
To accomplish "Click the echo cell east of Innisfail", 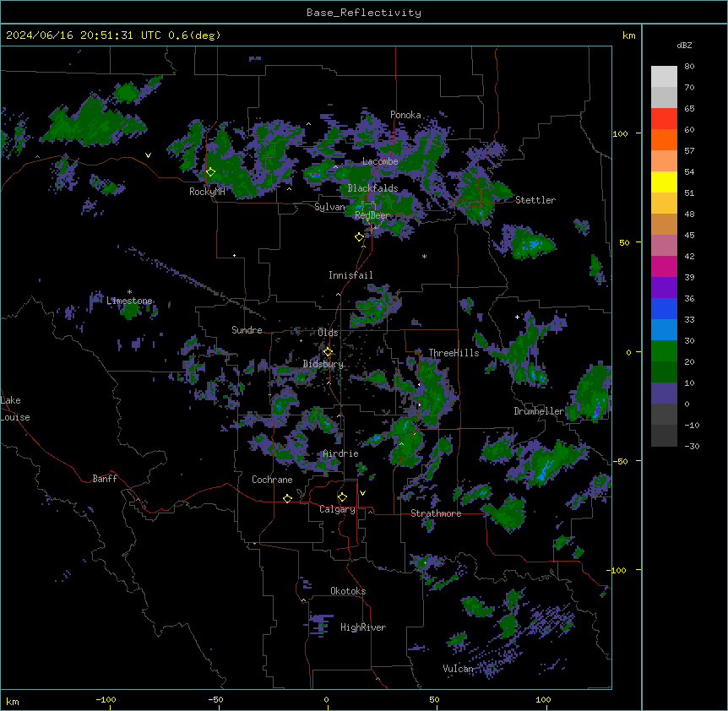I will point(375,307).
